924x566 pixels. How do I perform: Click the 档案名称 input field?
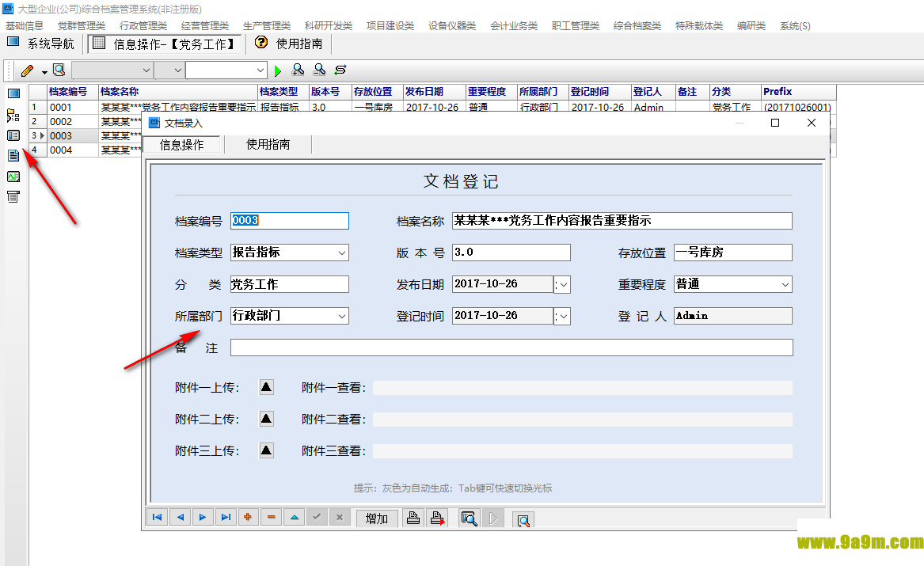click(x=622, y=221)
